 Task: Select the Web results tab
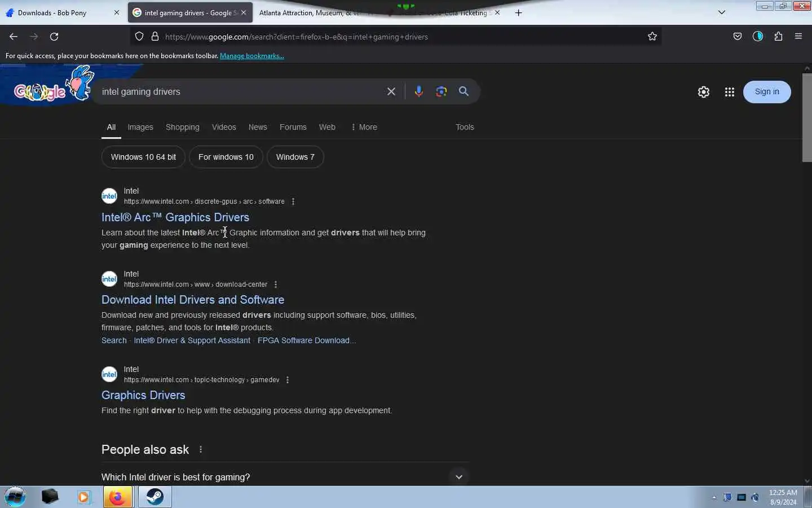pyautogui.click(x=327, y=127)
